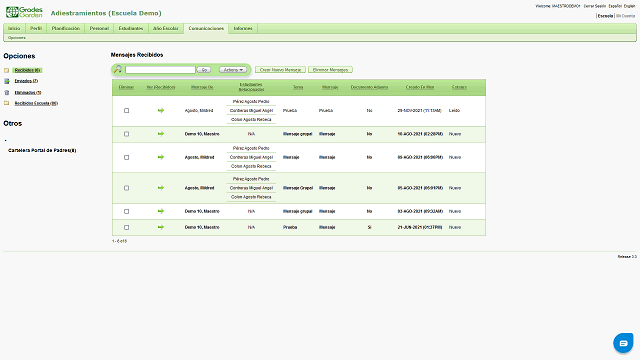Click the Escuela link at top right

click(x=605, y=16)
